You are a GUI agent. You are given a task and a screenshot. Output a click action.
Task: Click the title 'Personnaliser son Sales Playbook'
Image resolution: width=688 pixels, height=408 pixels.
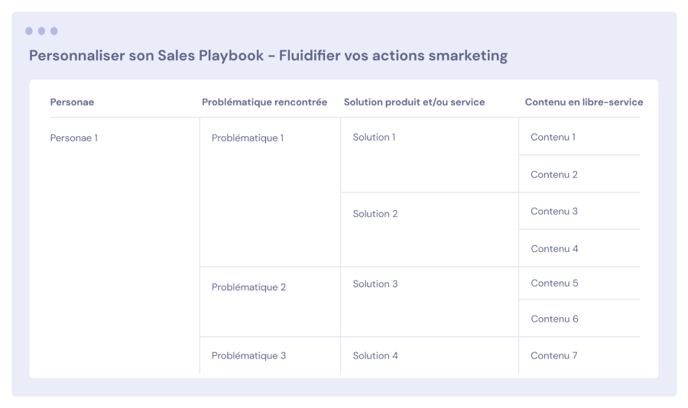click(x=146, y=56)
